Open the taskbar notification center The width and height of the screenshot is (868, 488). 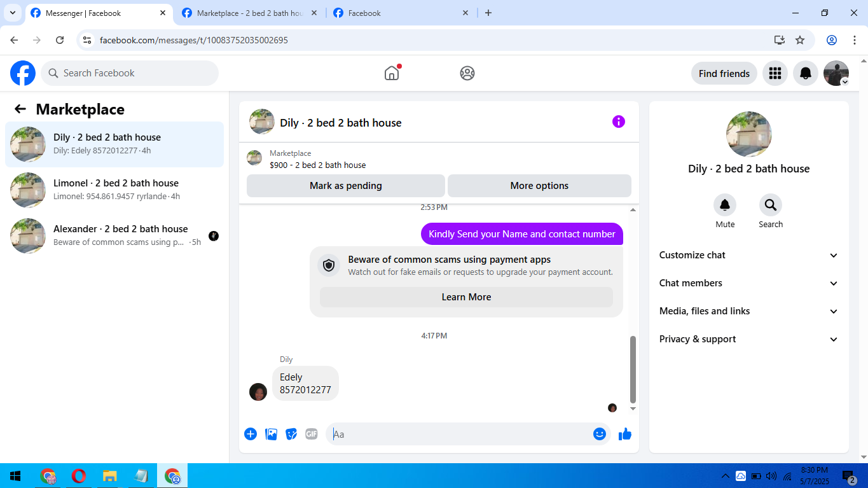pyautogui.click(x=849, y=476)
